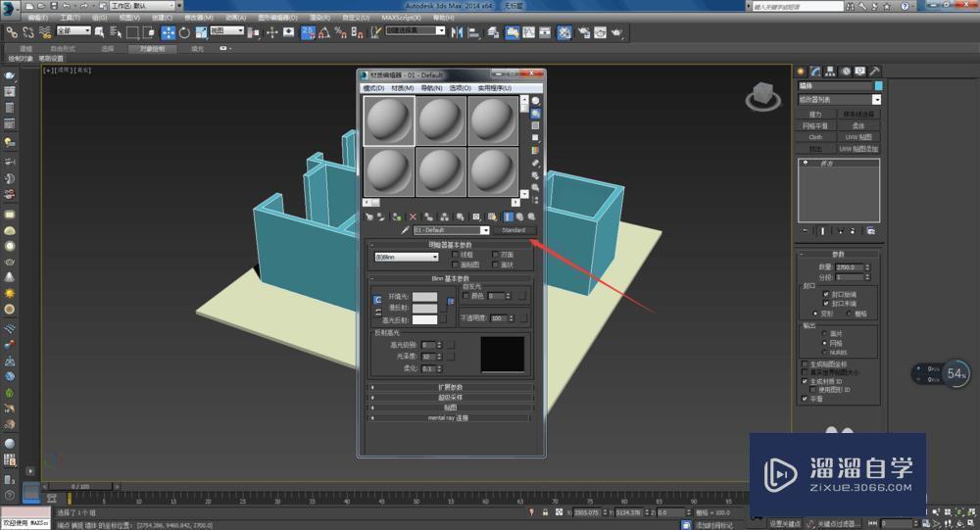
Task: Activate the Select and Rotate tool
Action: [x=184, y=32]
